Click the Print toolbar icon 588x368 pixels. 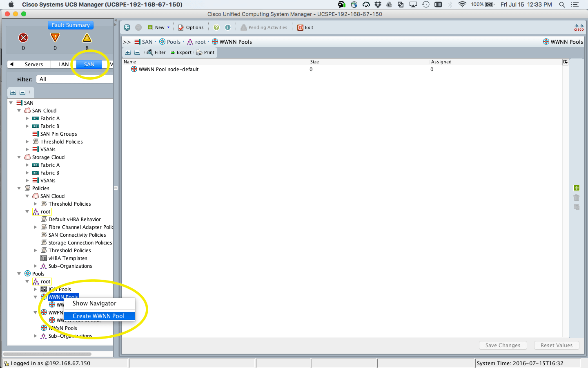[x=205, y=52]
